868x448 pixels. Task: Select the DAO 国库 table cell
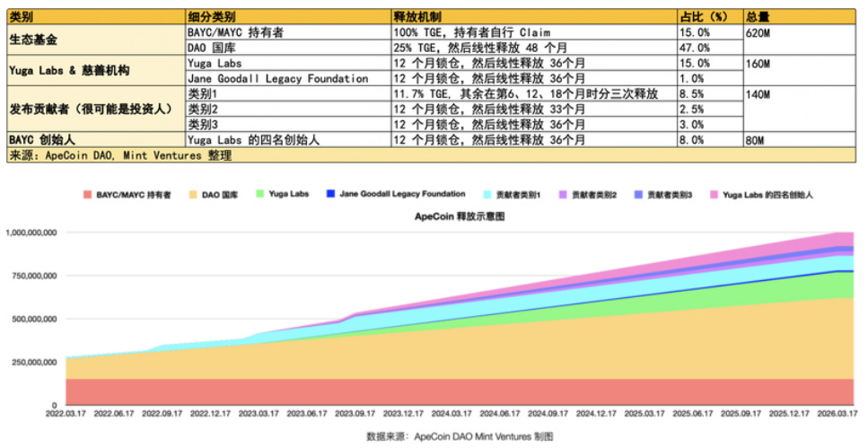click(x=288, y=48)
